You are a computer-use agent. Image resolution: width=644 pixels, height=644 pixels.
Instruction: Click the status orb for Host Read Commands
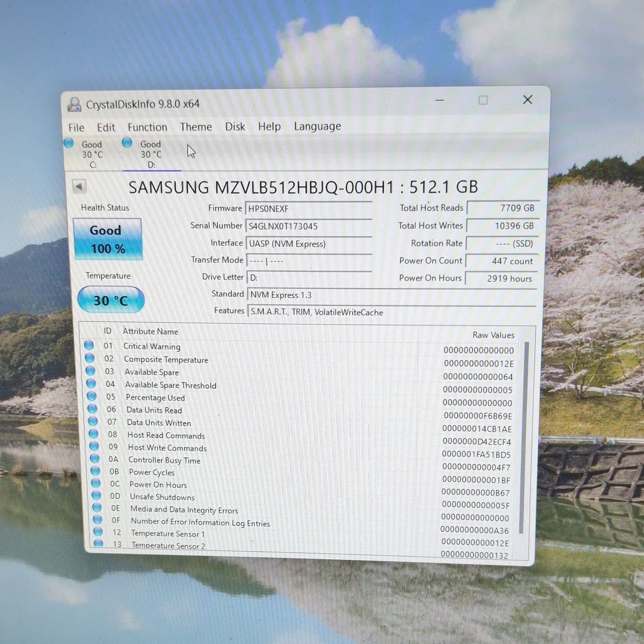94,434
